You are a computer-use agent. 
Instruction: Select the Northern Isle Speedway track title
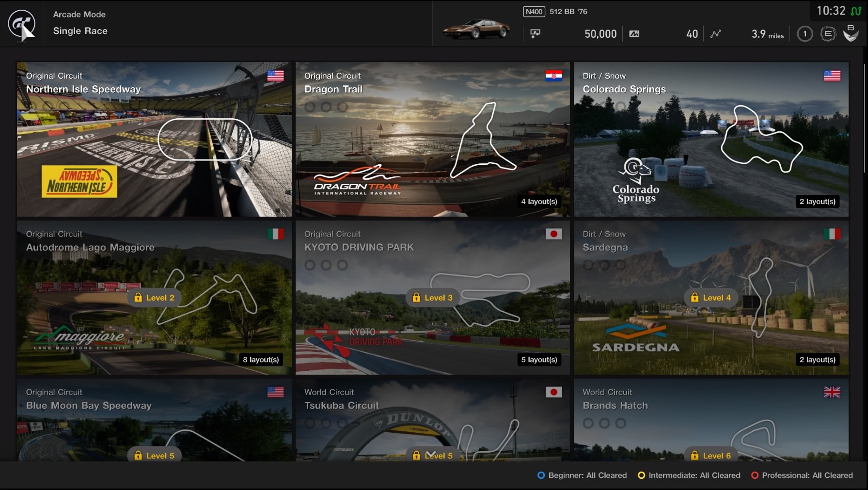click(x=83, y=89)
